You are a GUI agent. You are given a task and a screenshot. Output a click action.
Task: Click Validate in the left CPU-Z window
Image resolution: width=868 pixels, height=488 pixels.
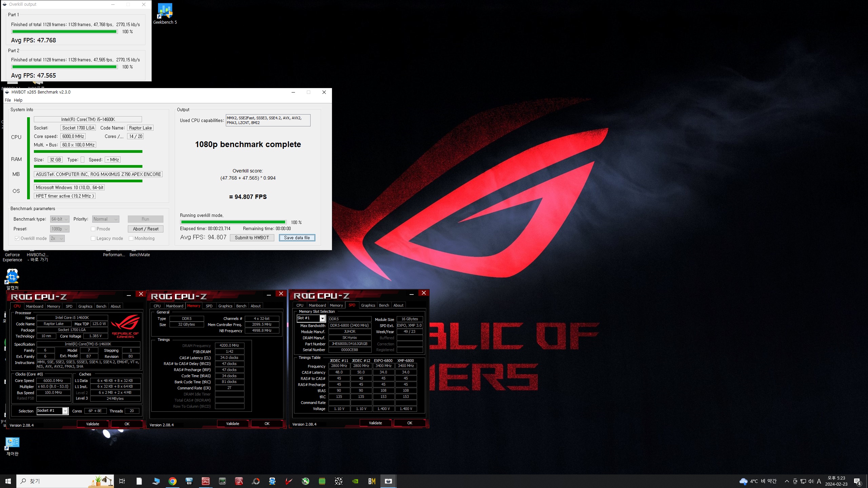point(93,424)
